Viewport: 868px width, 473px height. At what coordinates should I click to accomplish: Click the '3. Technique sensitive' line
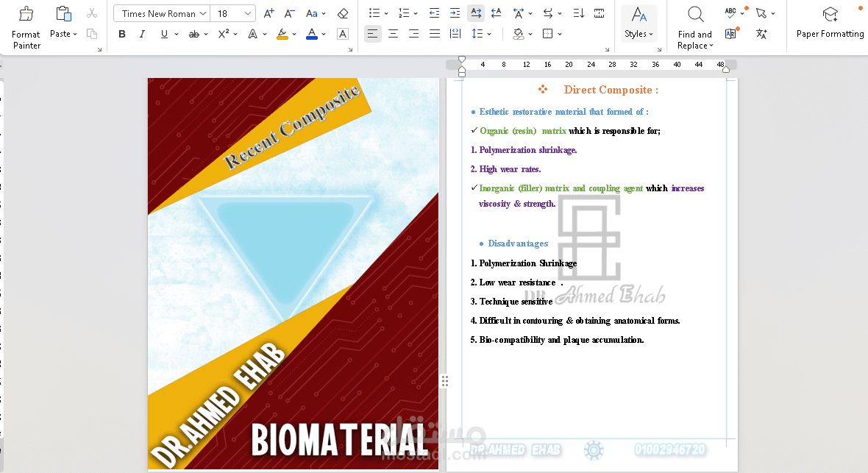511,302
